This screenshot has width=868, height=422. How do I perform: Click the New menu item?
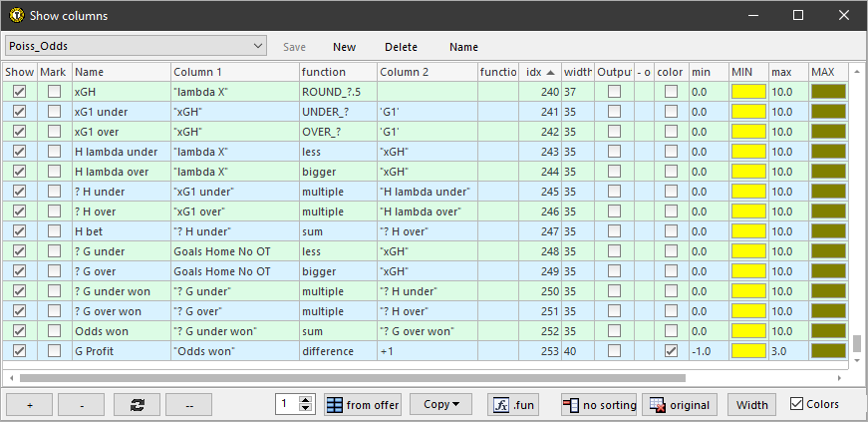tap(344, 47)
